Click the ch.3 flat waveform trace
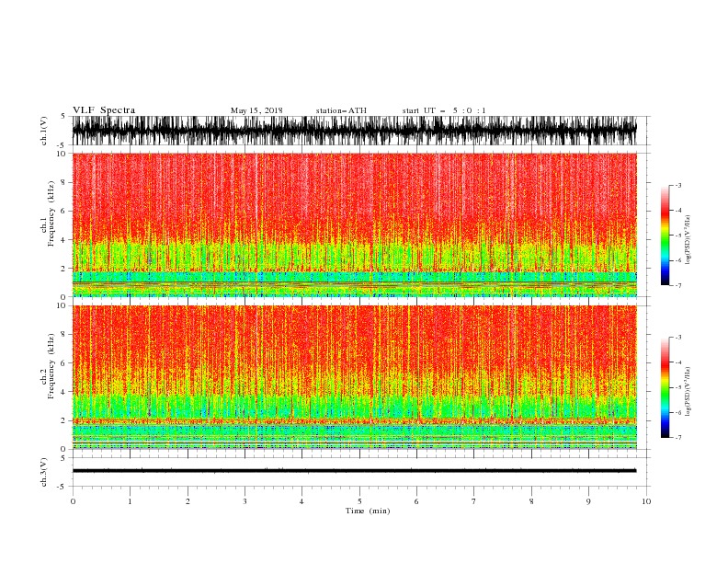The height and width of the screenshot is (563, 728). (354, 471)
